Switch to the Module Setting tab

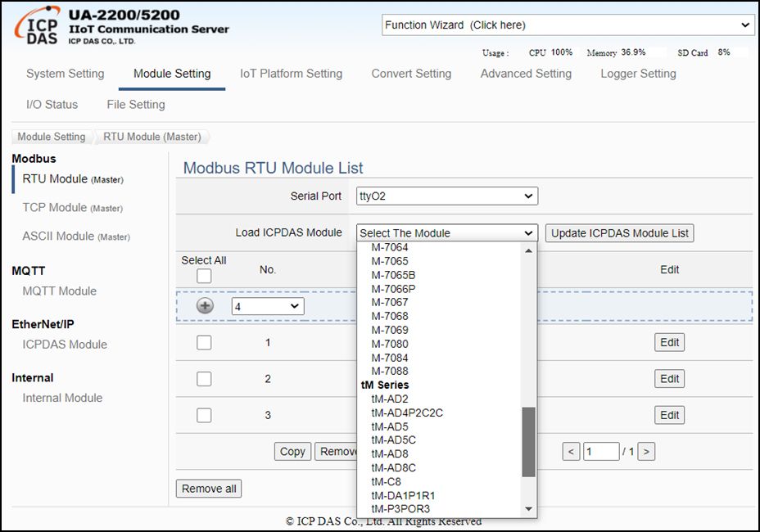tap(172, 74)
